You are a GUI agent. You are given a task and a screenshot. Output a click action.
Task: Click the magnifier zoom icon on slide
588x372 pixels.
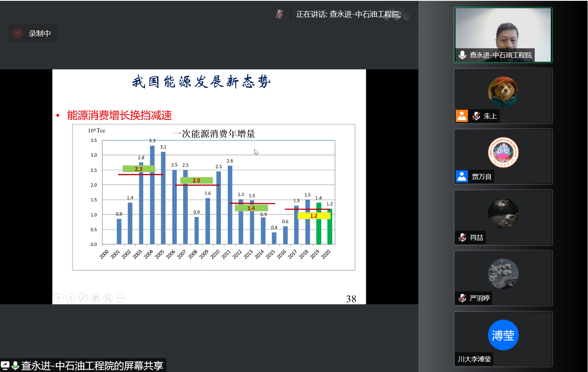coord(108,298)
